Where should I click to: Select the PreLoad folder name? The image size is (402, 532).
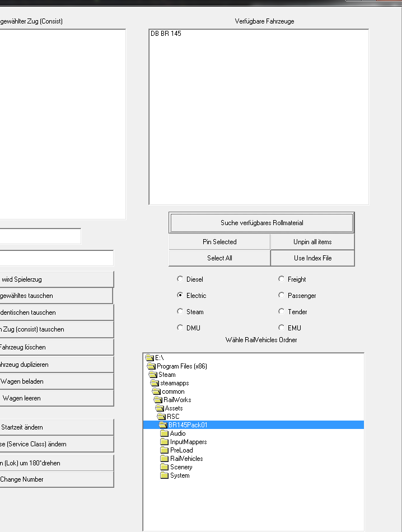click(181, 450)
